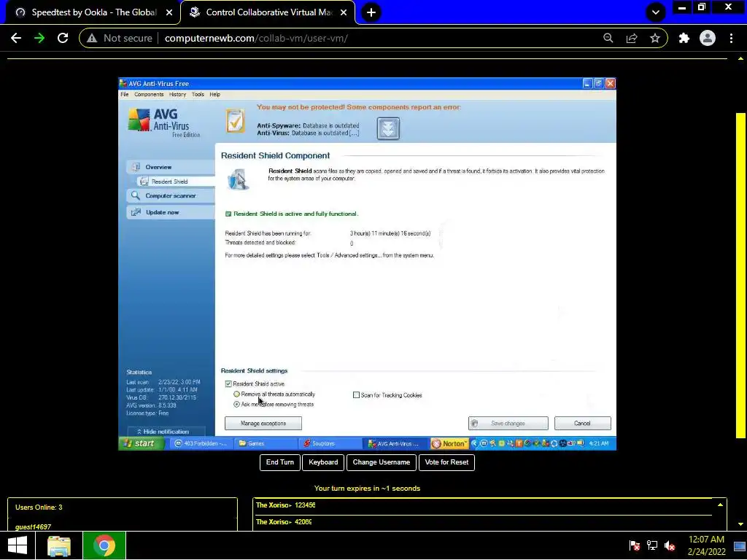Screen dimensions: 747x560
Task: Open File Explorer from taskbar
Action: click(x=59, y=545)
